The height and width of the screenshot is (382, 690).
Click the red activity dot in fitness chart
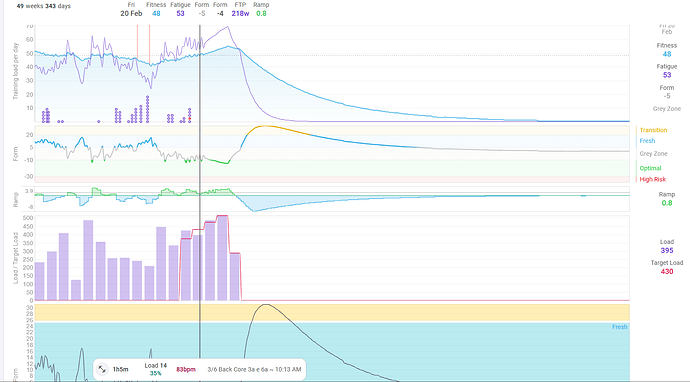(190, 118)
